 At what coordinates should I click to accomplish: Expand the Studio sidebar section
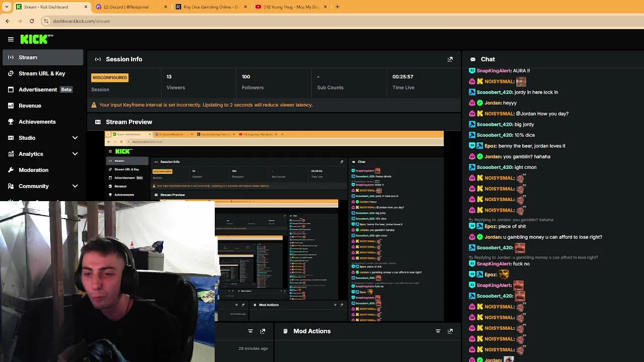point(75,138)
